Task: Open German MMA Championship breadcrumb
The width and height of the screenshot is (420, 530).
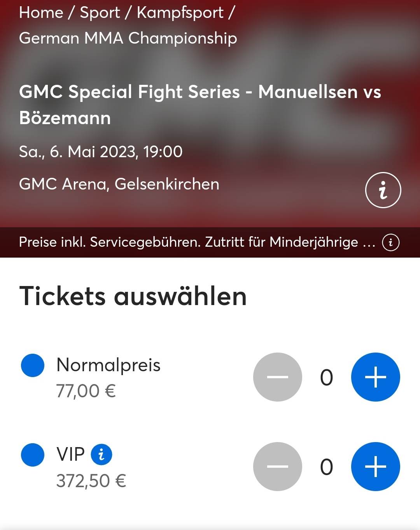Action: click(x=128, y=38)
